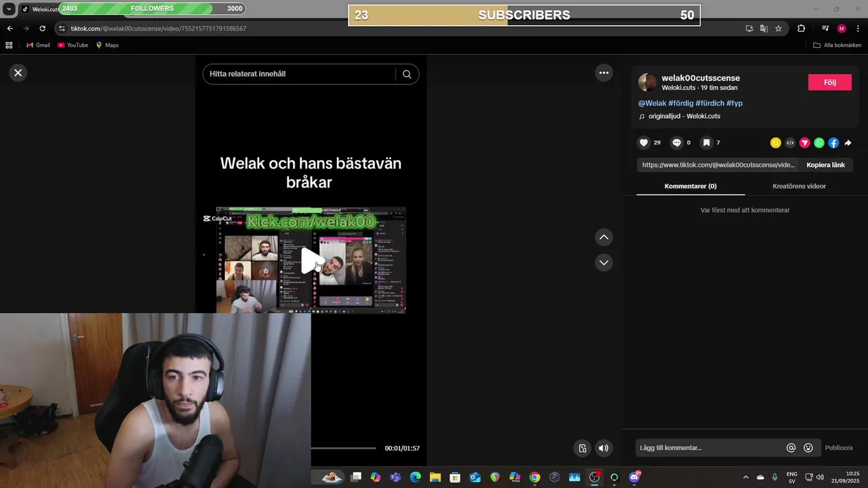The width and height of the screenshot is (868, 488).
Task: Open Gmail bookmark
Action: tap(38, 45)
